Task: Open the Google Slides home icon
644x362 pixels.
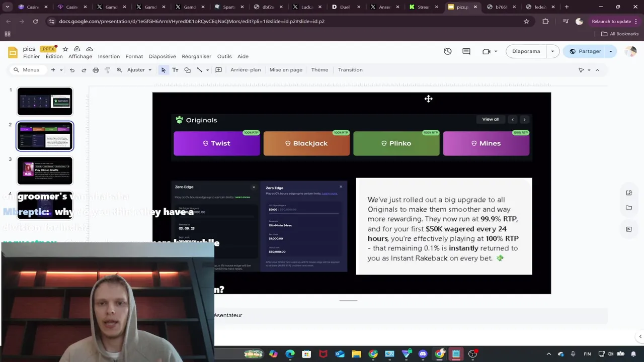Action: [13, 52]
